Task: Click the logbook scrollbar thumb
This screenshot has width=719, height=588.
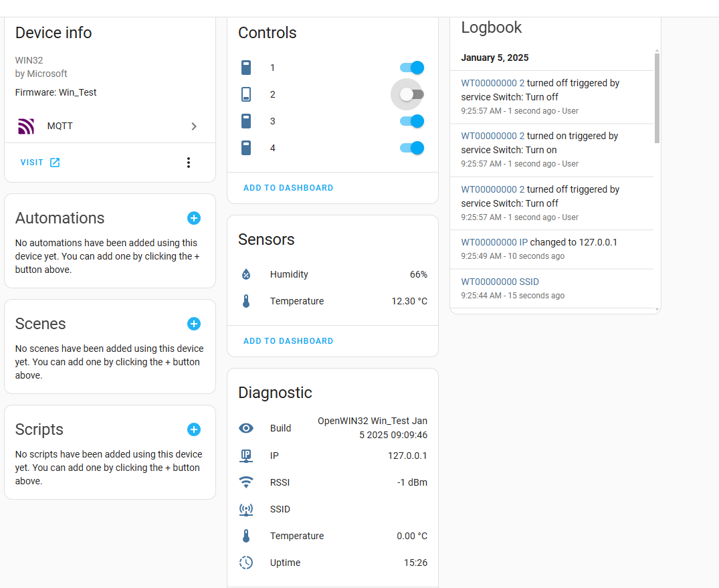Action: (x=657, y=98)
